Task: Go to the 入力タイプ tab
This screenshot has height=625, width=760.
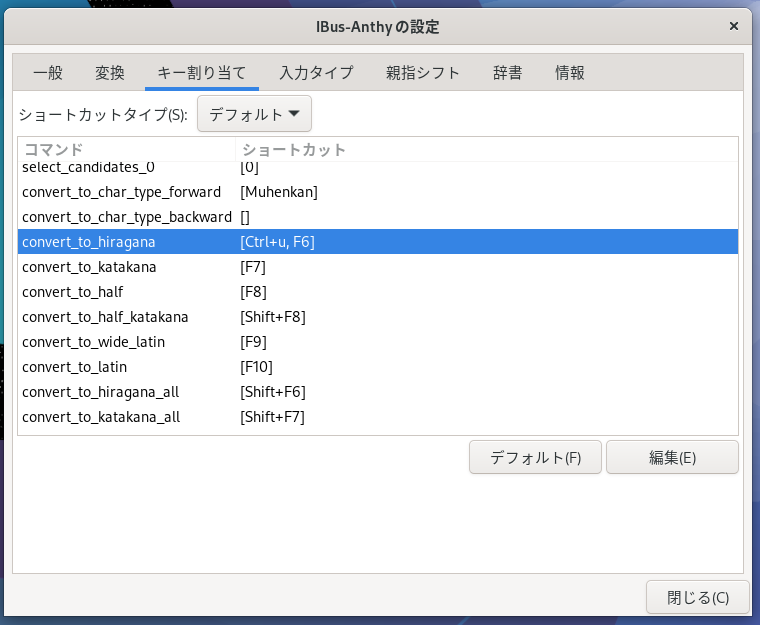Action: click(x=317, y=73)
